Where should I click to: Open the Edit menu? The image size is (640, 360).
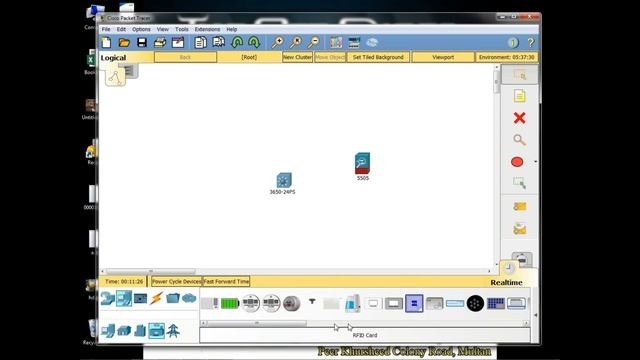121,29
